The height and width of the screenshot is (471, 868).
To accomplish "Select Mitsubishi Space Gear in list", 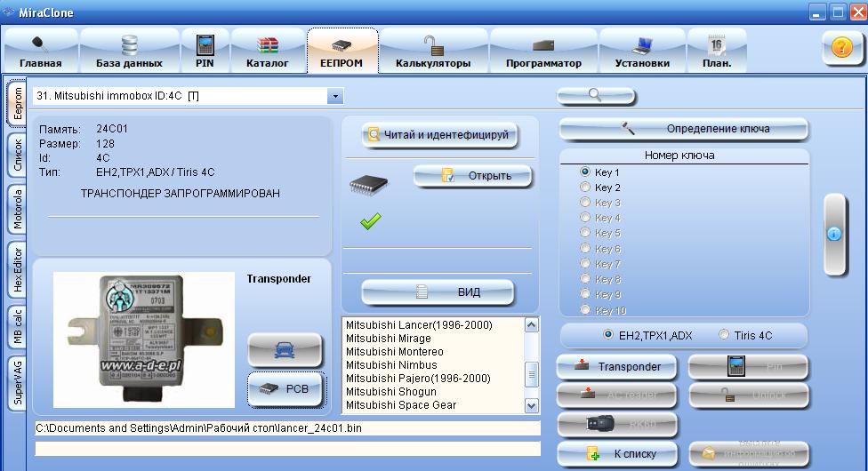I will (401, 404).
